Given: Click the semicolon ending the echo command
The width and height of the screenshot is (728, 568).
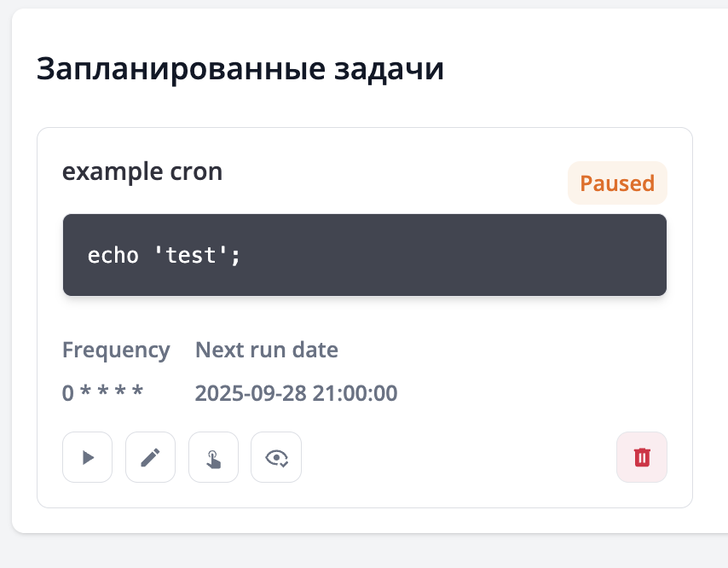Looking at the screenshot, I should coord(235,256).
